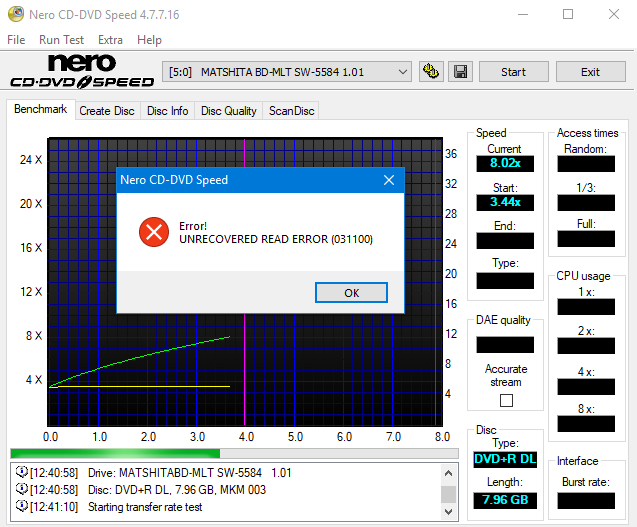Switch to the ScanDisc tab
637x527 pixels.
(291, 111)
